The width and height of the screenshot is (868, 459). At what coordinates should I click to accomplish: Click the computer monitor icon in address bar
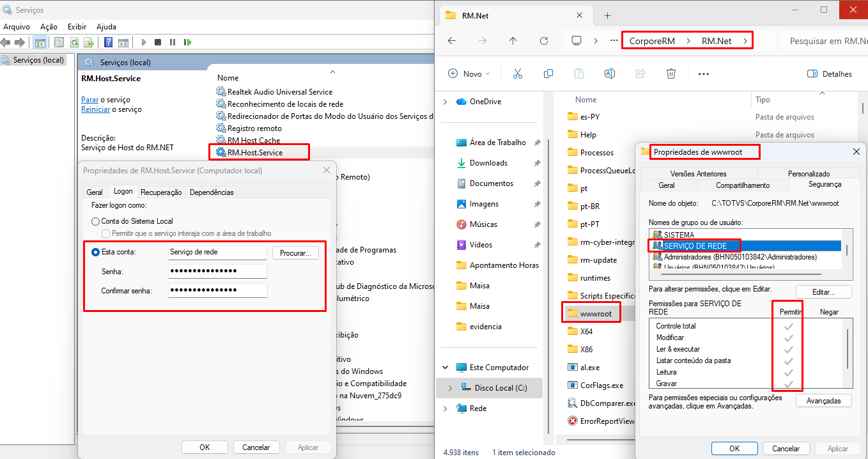(577, 40)
